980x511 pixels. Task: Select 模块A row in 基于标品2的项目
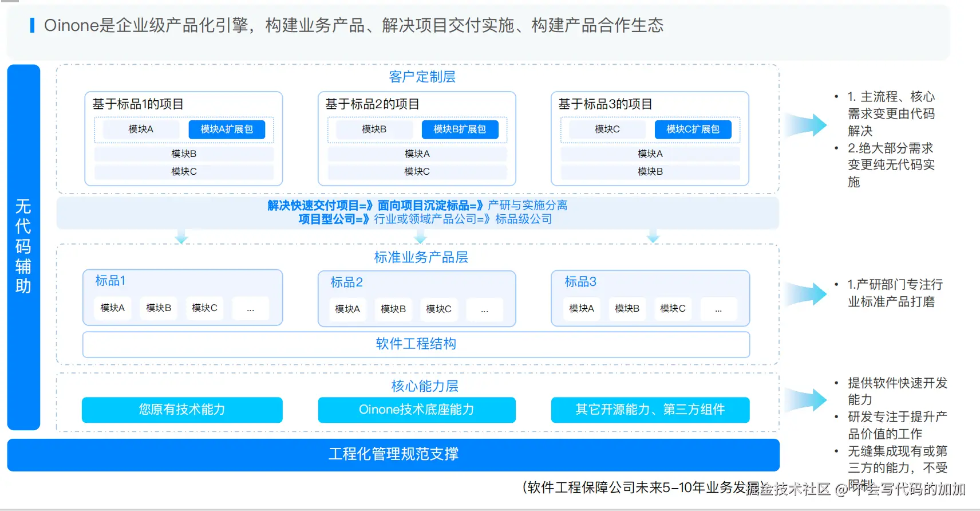417,154
